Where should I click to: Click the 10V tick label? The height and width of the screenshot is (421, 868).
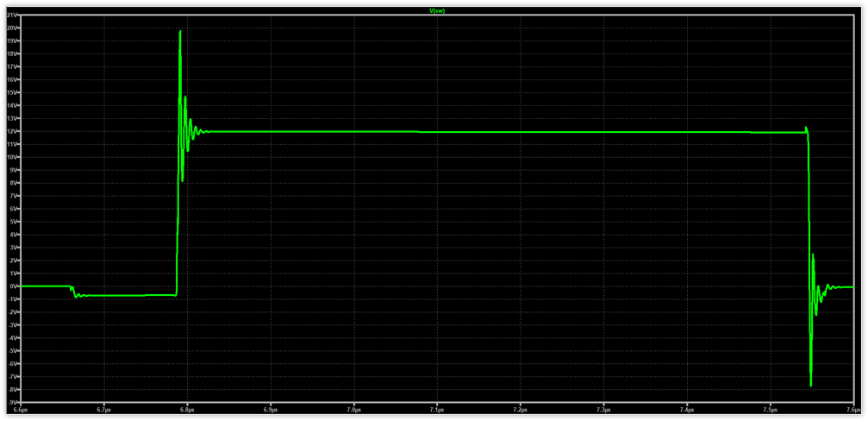pos(12,157)
